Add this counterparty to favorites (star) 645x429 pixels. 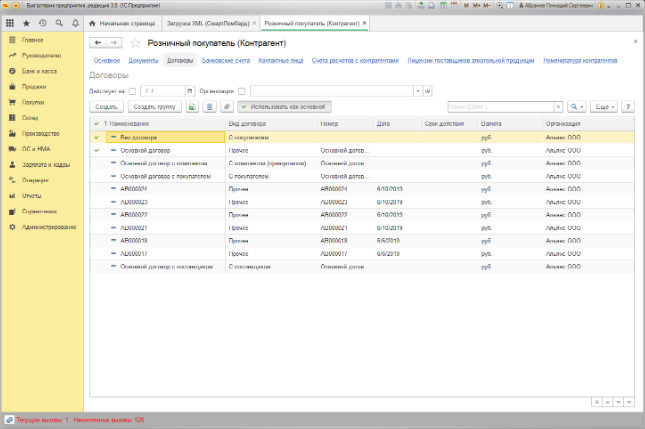[135, 43]
